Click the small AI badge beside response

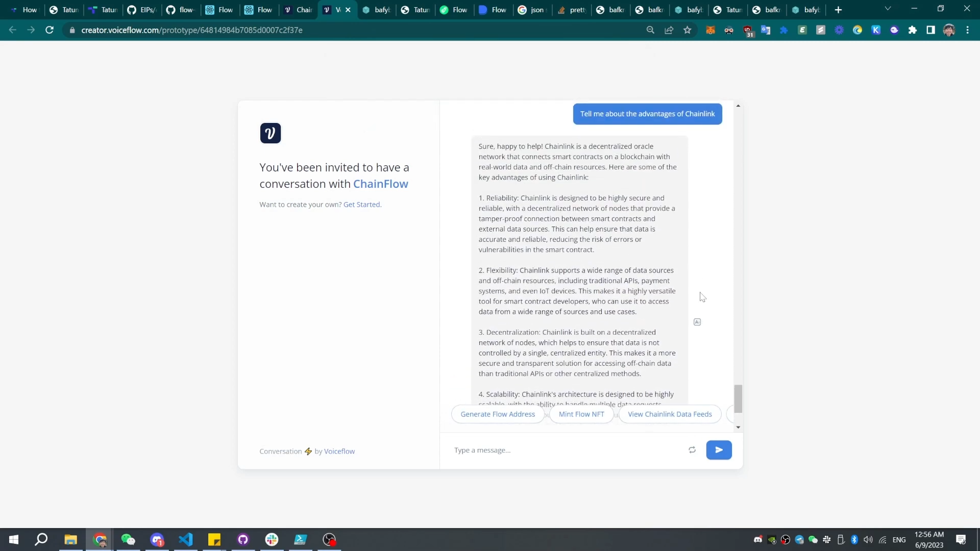tap(697, 322)
